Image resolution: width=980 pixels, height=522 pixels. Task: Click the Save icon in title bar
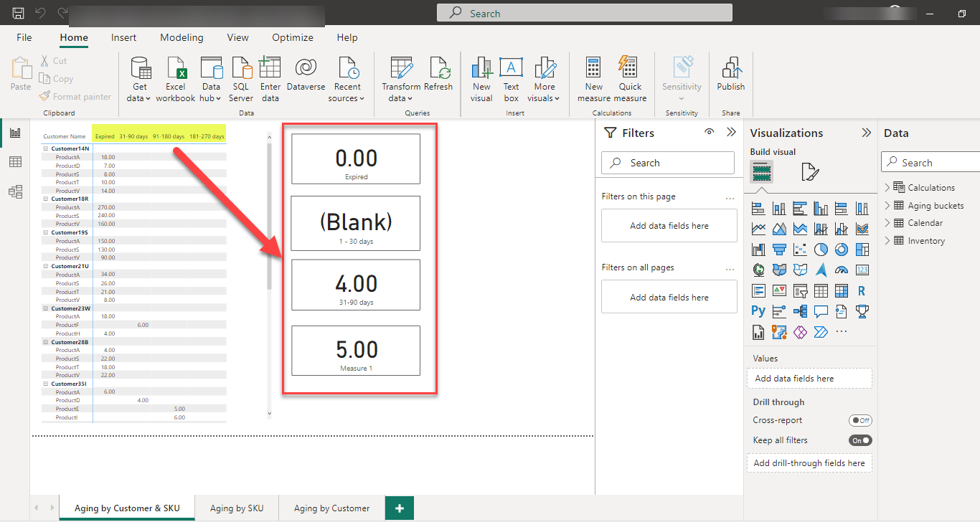(19, 13)
